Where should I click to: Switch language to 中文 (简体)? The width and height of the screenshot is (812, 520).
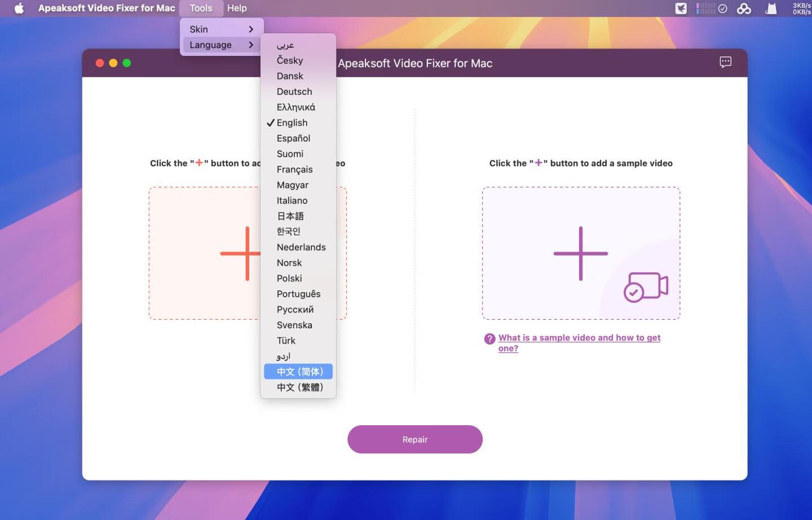(299, 372)
